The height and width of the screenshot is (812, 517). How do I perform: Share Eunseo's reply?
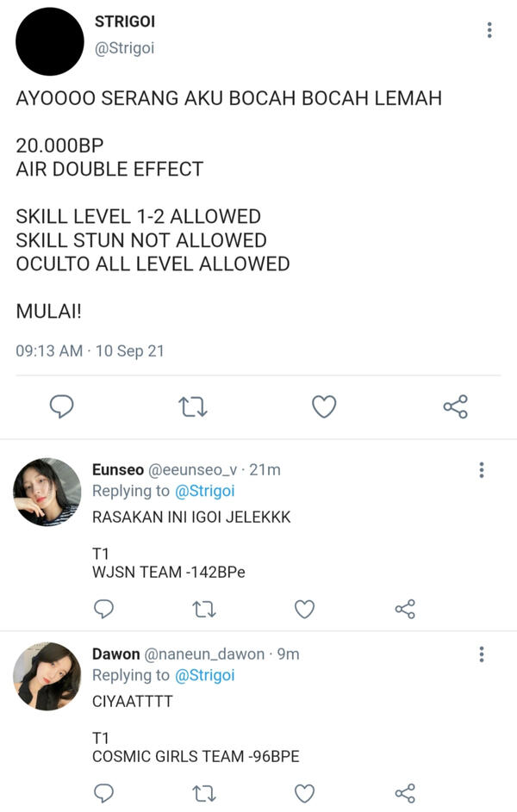click(405, 609)
